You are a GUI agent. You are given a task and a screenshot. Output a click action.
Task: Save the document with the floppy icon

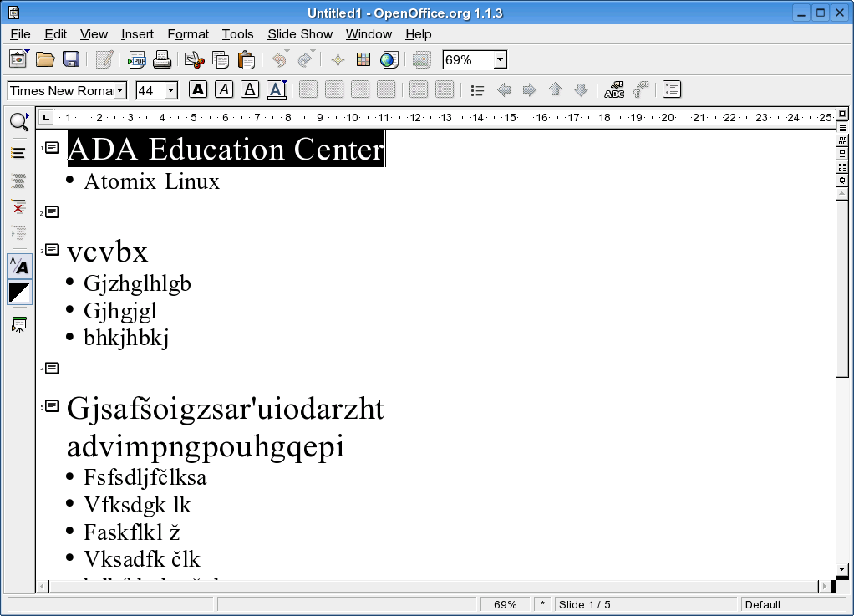[x=71, y=59]
